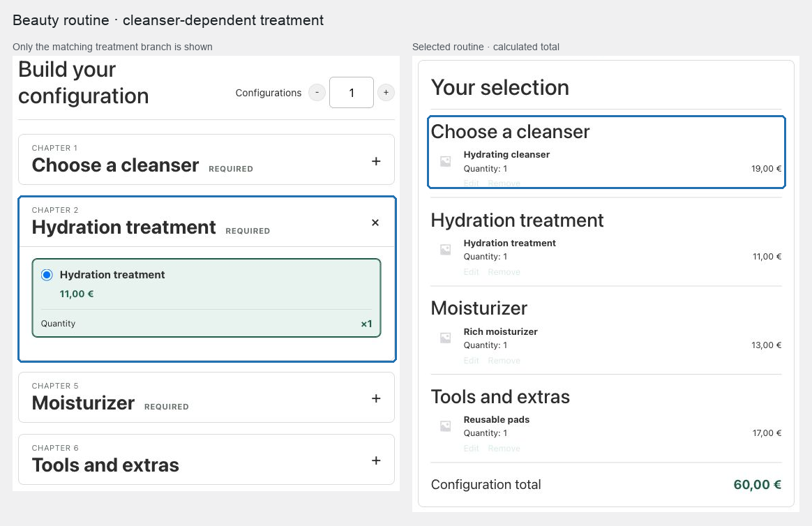Click the "Configuration total" label
Screen dimensions: 812x526
coord(486,485)
